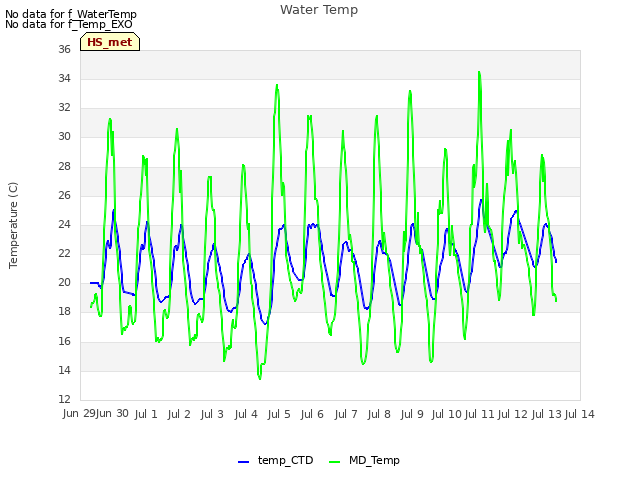
Task: Click the 'No data for f_Temp_EXO' message
Action: click(69, 24)
